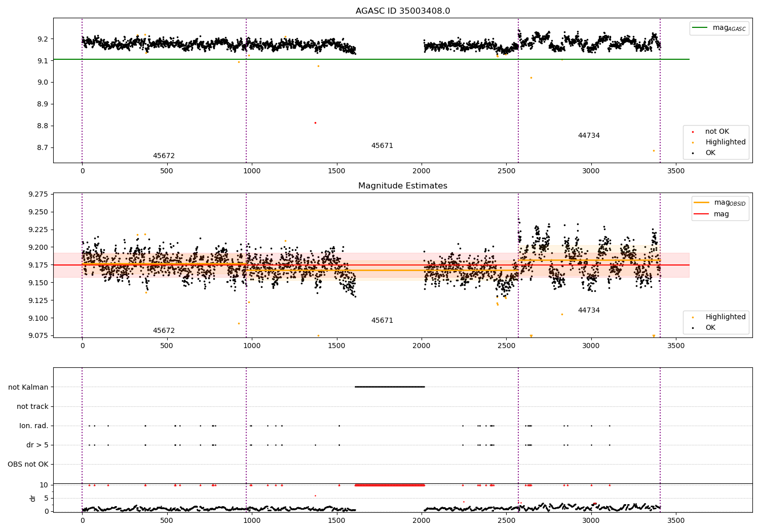760x532 pixels.
Task: Click y-tick "9.200" on the Magnitude Estimates plot
Action: (x=39, y=248)
